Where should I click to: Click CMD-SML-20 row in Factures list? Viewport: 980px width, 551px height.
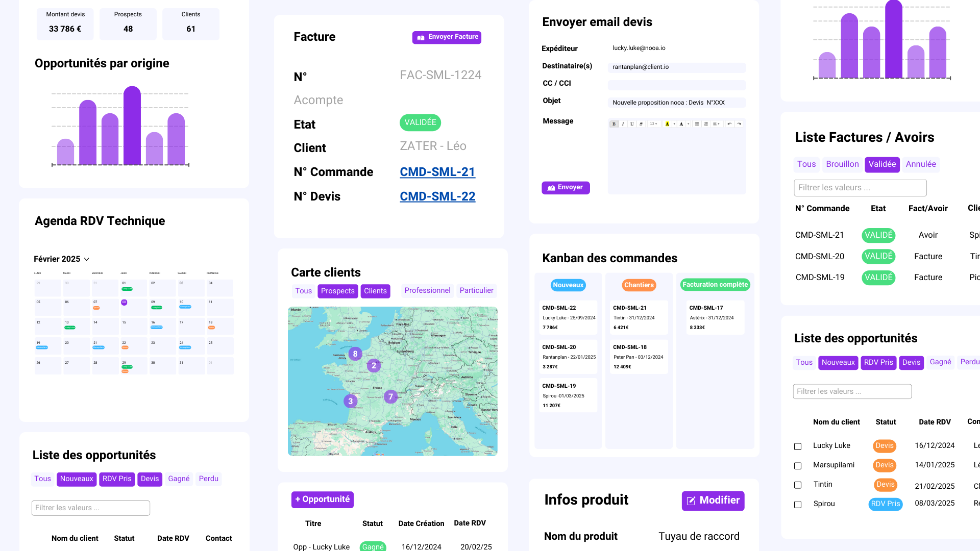(x=887, y=256)
